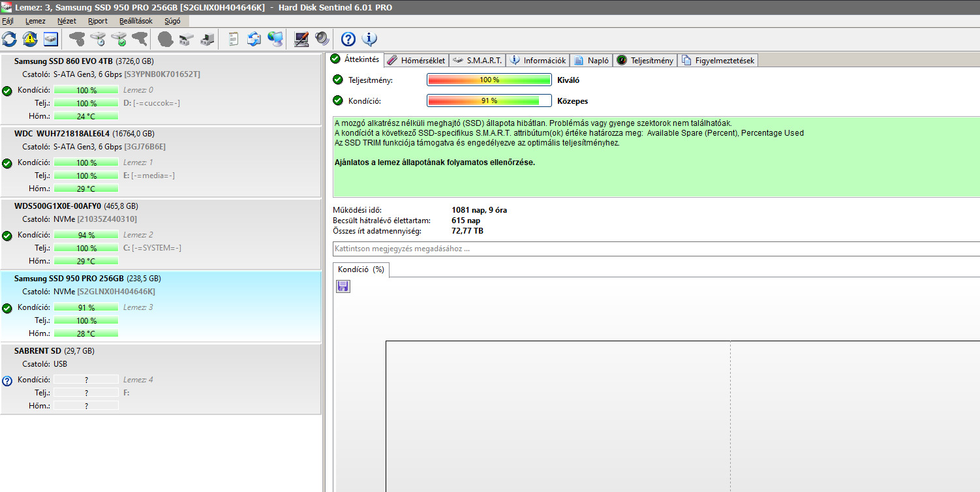Click the 94 % Kondíció bar of WDS500G1X0E
Image resolution: width=980 pixels, height=492 pixels.
(86, 235)
